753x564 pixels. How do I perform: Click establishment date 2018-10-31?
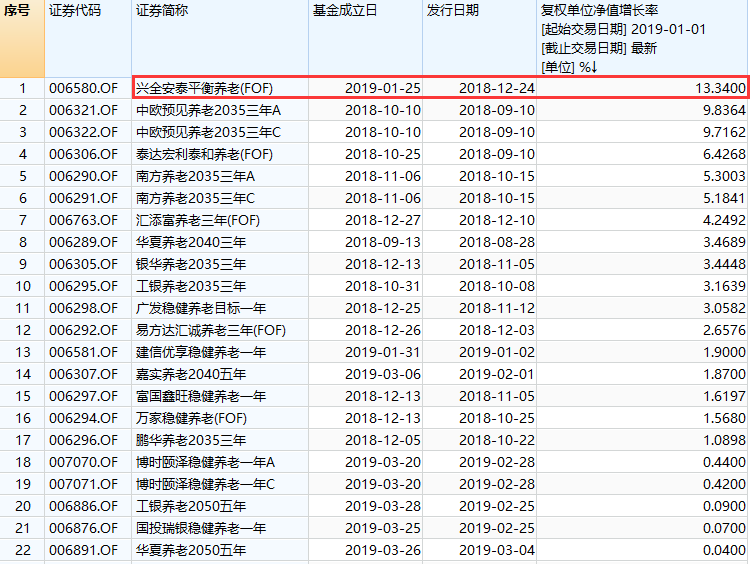[383, 287]
